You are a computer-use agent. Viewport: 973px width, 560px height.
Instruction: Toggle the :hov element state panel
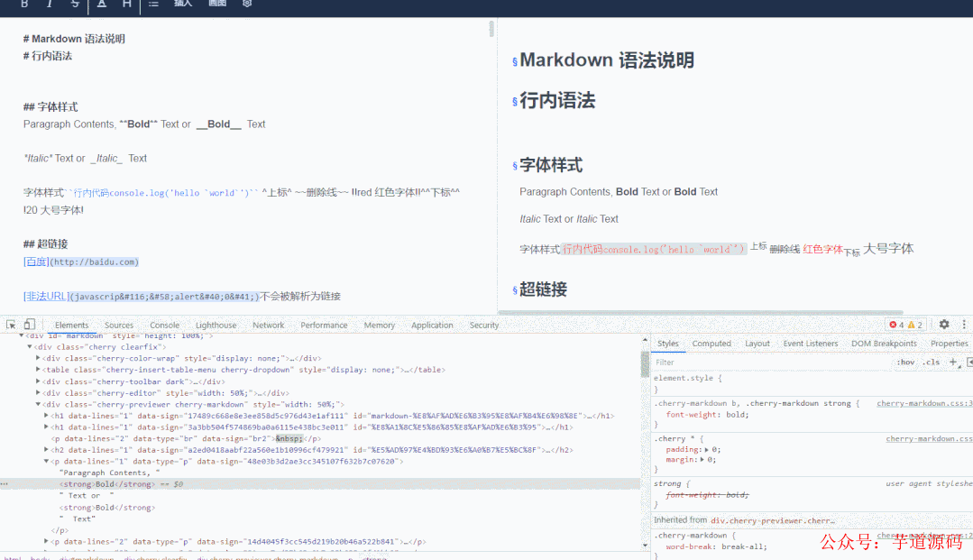(x=905, y=362)
